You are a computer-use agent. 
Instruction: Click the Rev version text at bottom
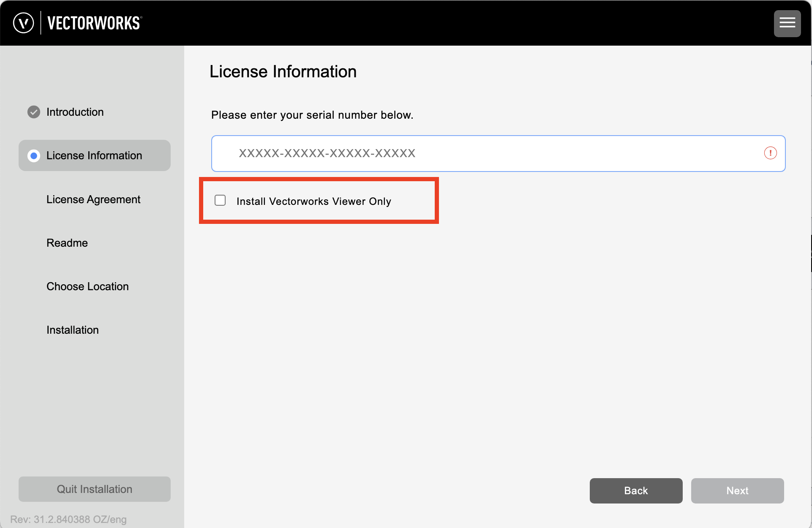coord(68,519)
